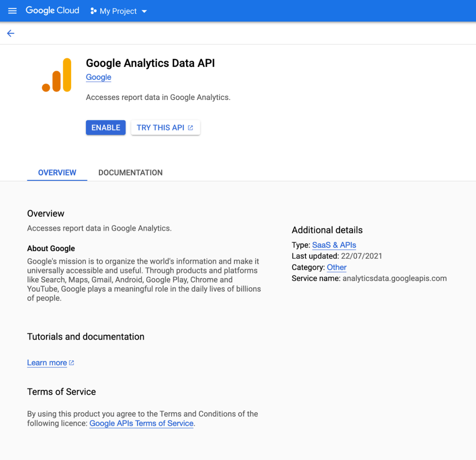Click external-link icon in TRY THIS API
The width and height of the screenshot is (476, 460).
[190, 127]
